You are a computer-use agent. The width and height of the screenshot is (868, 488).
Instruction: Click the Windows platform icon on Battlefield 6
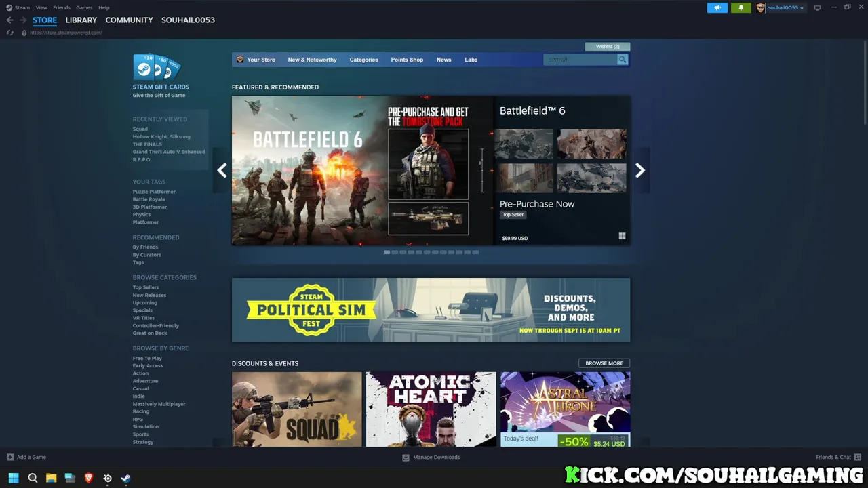(622, 236)
